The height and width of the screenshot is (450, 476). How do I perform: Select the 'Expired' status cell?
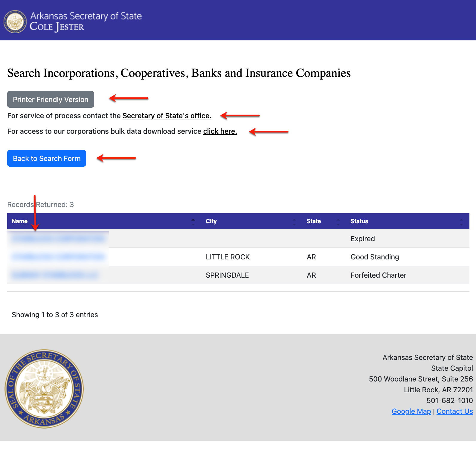coord(363,238)
